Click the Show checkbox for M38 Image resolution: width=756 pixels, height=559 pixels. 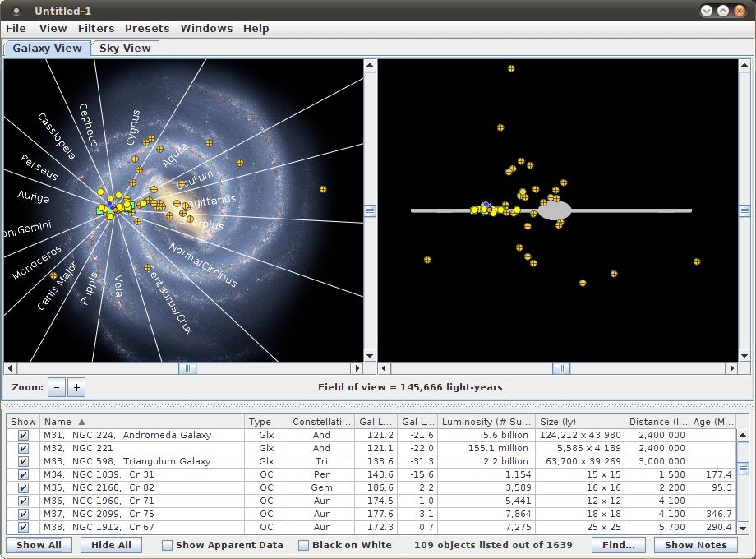point(23,527)
